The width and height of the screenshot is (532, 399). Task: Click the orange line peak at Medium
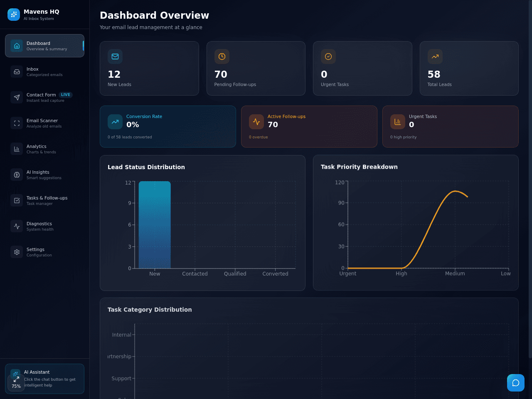tap(455, 191)
